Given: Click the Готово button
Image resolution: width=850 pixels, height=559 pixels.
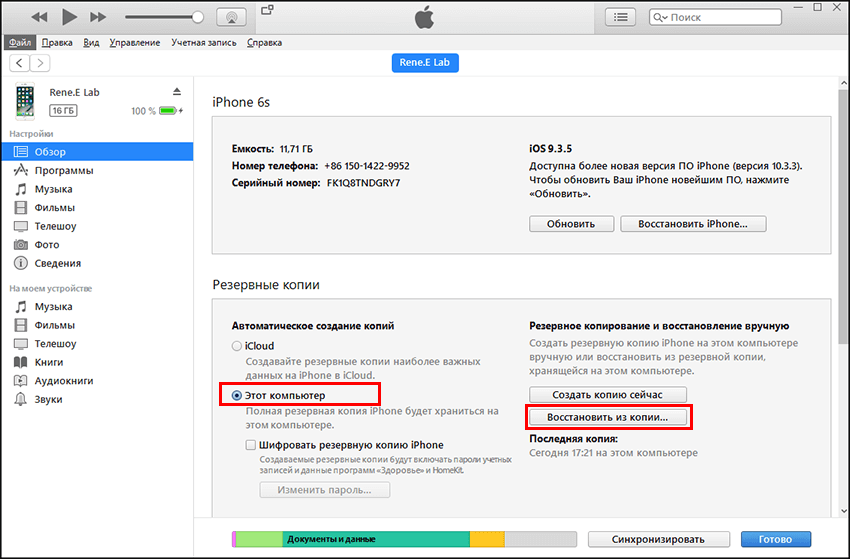Looking at the screenshot, I should coord(776,539).
